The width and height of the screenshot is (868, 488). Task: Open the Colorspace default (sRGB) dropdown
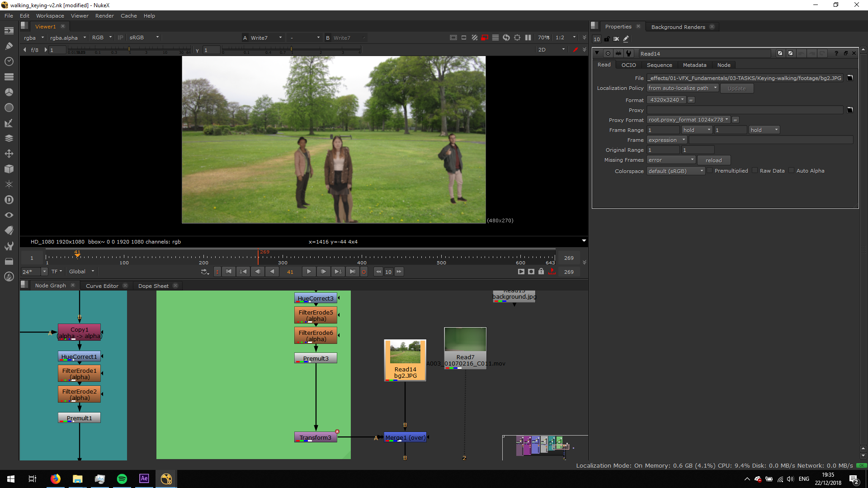tap(675, 171)
